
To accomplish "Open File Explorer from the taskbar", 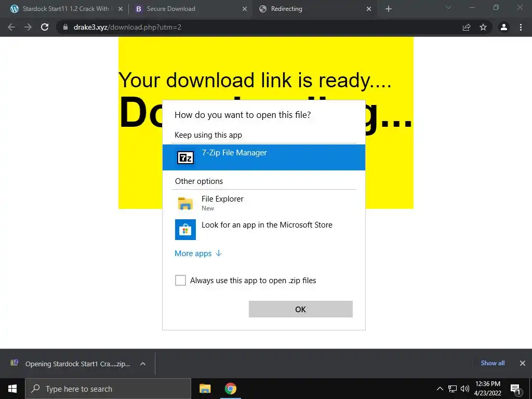I will (x=205, y=389).
